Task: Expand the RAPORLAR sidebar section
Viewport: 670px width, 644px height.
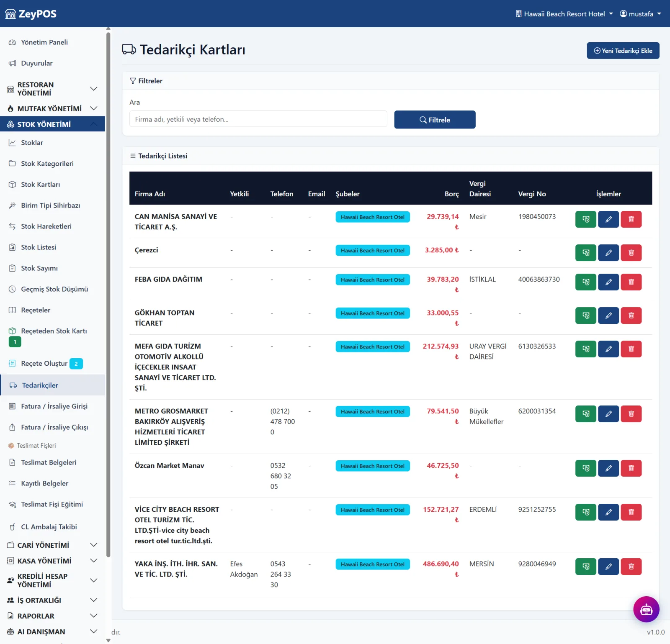Action: point(52,616)
